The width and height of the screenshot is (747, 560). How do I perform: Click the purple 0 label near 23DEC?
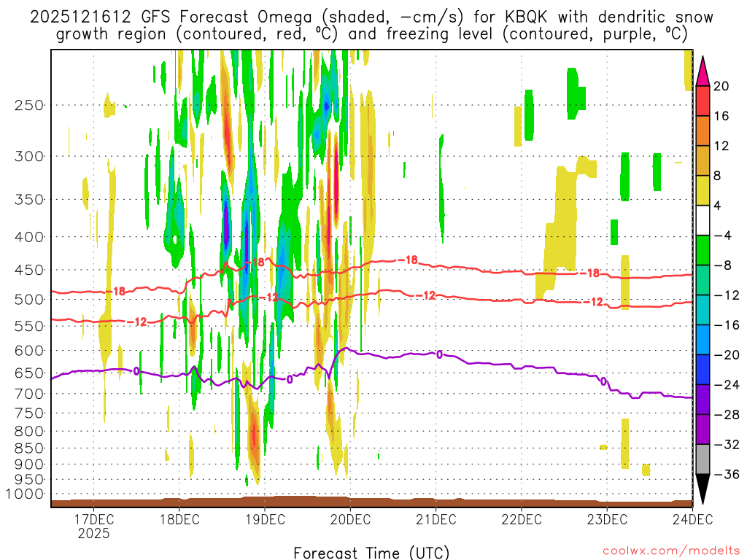click(x=603, y=381)
